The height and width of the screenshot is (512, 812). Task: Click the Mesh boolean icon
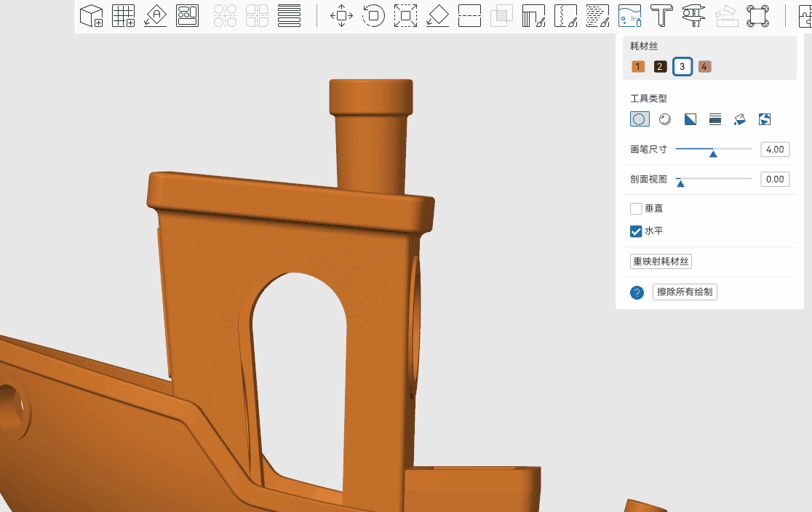501,15
